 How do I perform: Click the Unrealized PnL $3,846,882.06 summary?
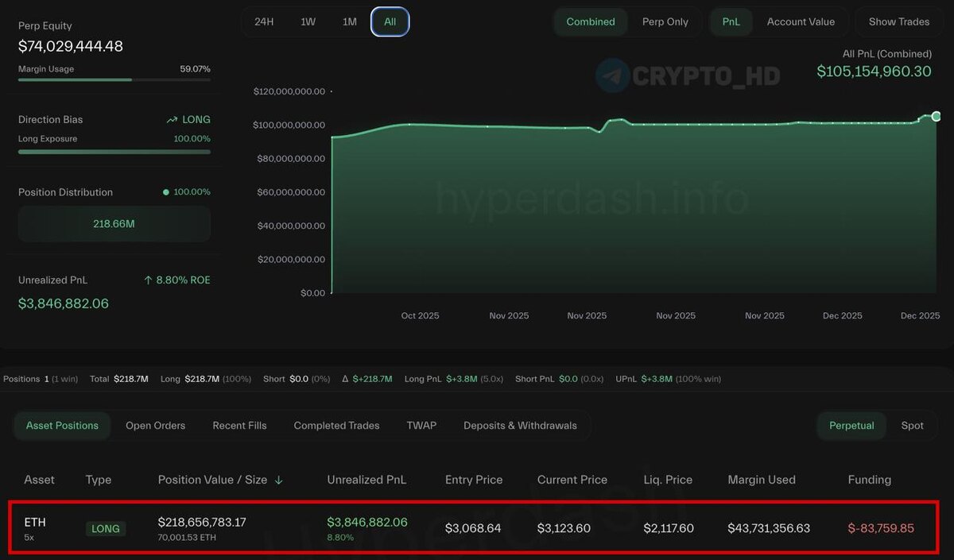tap(64, 303)
